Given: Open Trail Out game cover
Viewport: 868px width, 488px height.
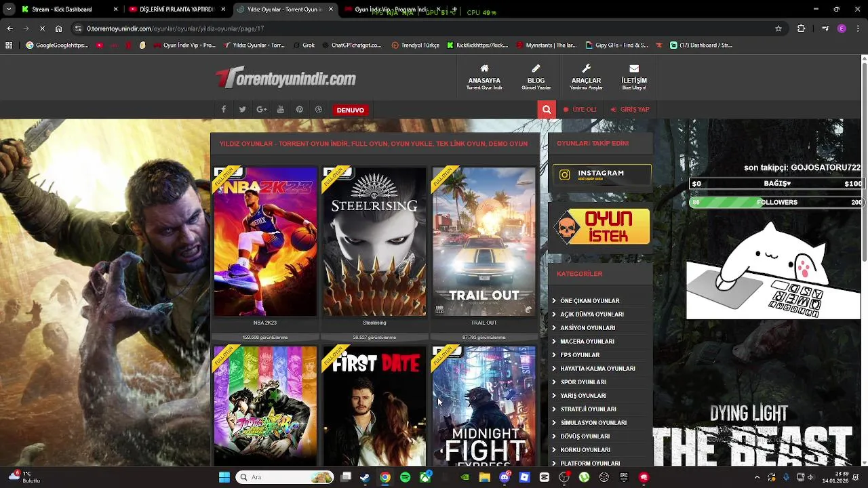Looking at the screenshot, I should tap(484, 241).
